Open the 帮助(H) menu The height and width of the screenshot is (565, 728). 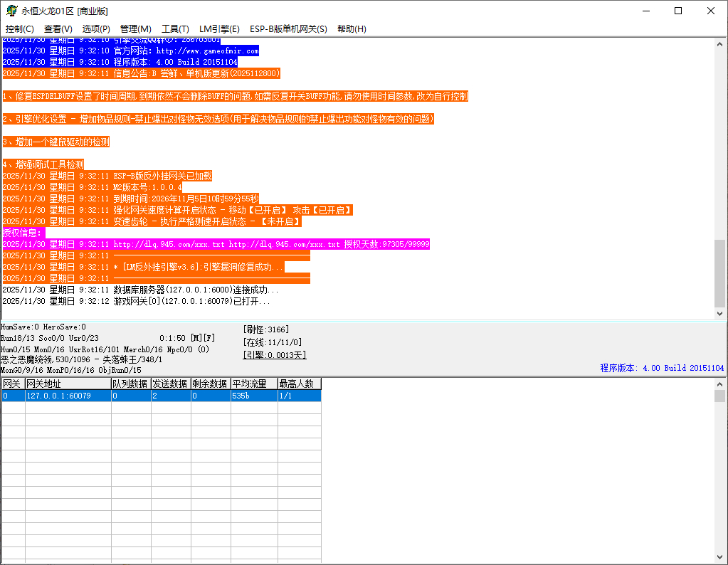click(352, 28)
